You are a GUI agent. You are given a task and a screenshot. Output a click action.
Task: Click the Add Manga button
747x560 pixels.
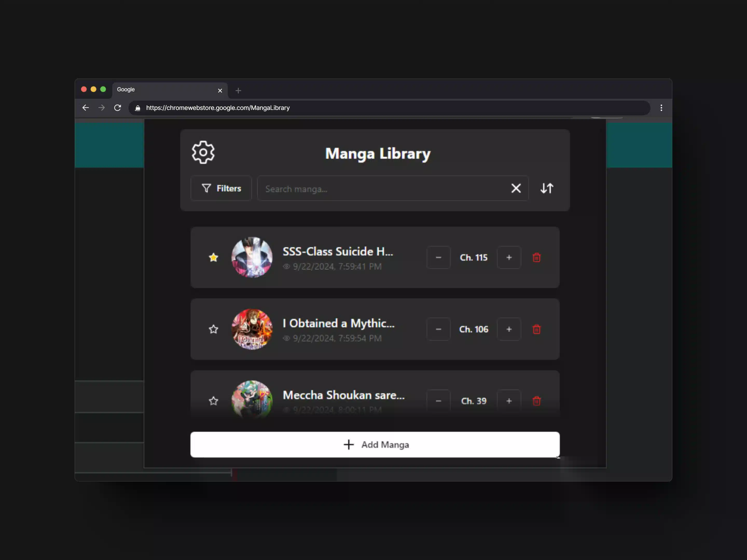(x=375, y=445)
